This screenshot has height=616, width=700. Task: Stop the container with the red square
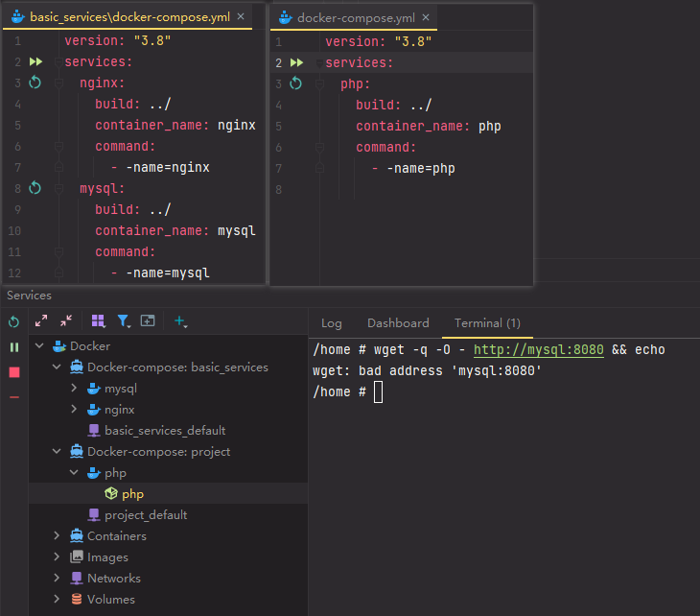click(13, 372)
